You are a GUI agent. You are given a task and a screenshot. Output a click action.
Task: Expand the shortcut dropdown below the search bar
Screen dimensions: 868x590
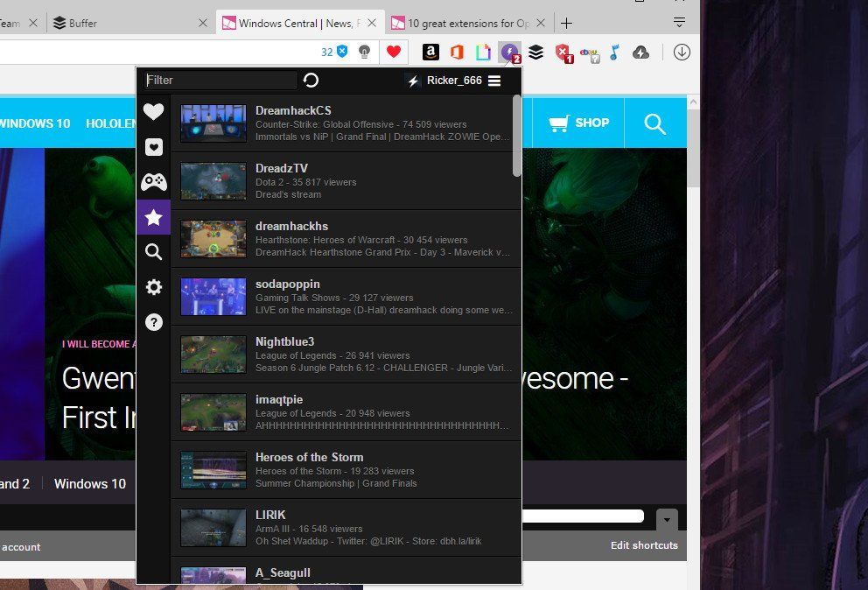point(667,520)
